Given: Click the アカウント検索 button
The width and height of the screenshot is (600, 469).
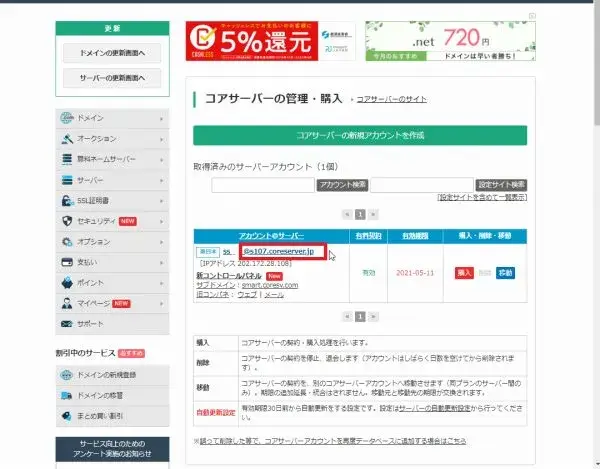Looking at the screenshot, I should [x=342, y=185].
